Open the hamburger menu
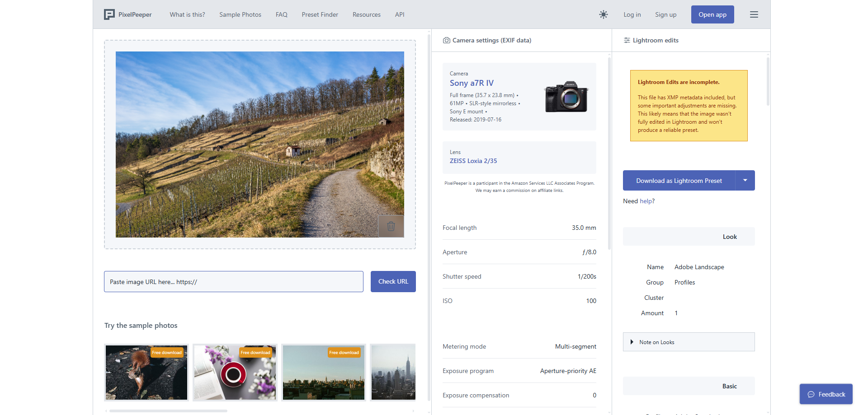The image size is (868, 415). coord(754,14)
